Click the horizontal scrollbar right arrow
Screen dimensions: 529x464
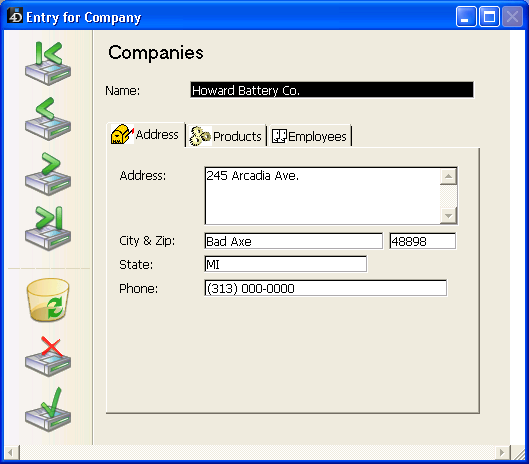[x=502, y=452]
